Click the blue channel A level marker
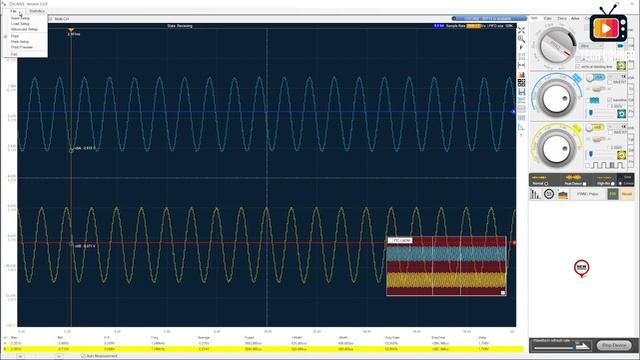Screen dimensions: 640x360 (x=514, y=111)
